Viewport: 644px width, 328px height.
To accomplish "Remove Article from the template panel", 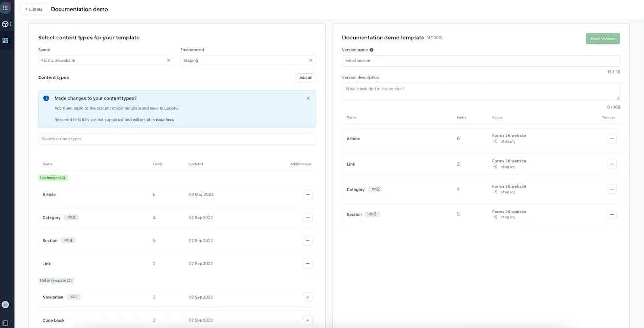I will click(x=612, y=139).
